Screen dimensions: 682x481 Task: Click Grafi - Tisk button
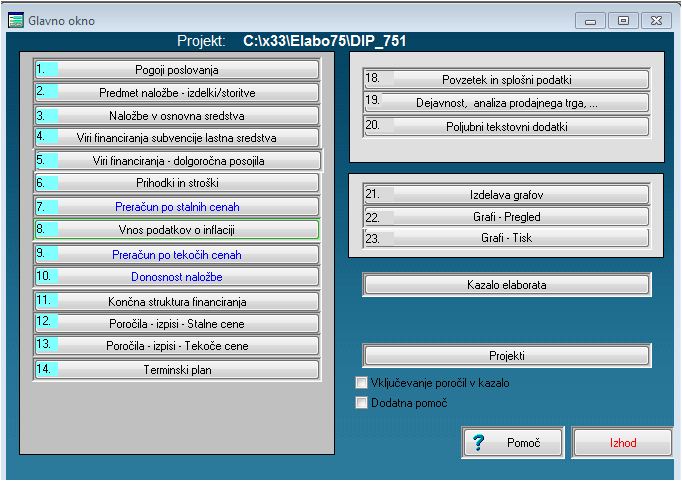[506, 238]
